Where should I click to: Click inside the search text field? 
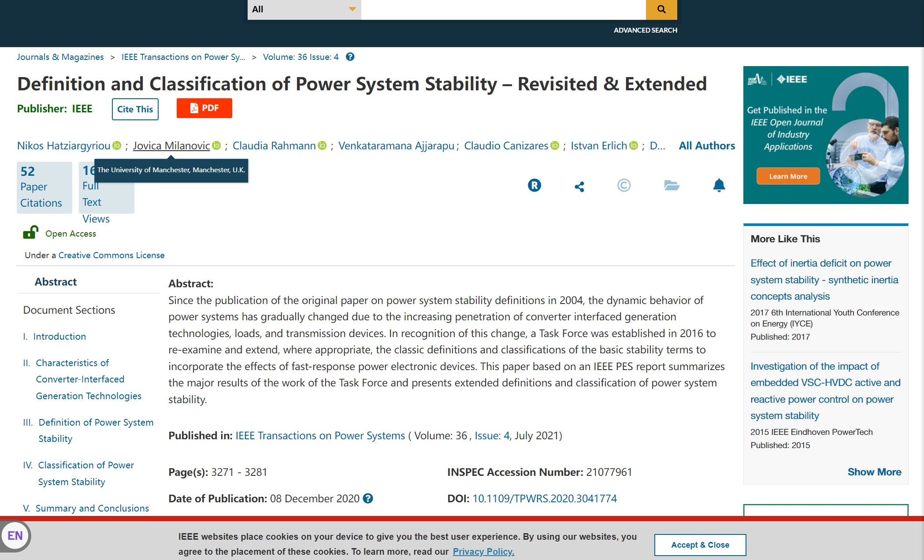(503, 9)
